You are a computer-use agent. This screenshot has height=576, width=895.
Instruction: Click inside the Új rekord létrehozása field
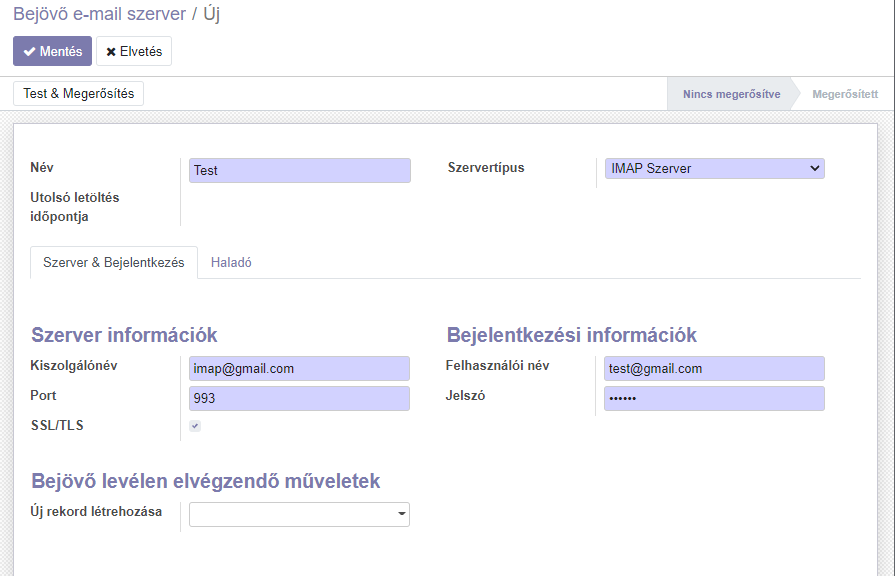point(292,514)
